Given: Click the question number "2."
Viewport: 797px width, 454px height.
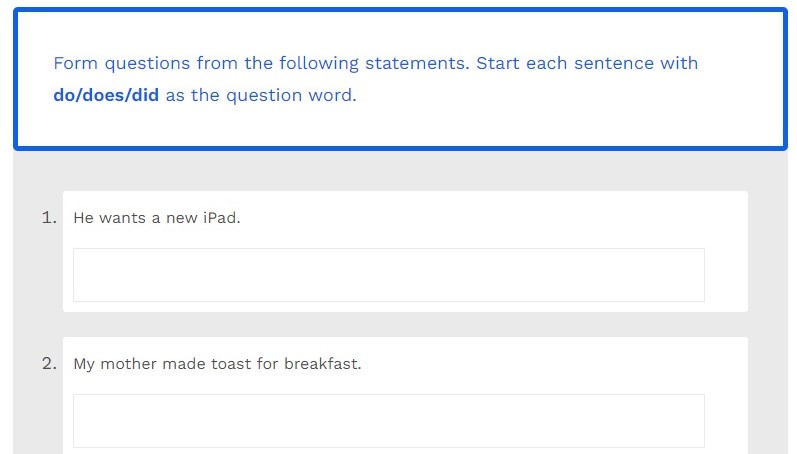Looking at the screenshot, I should (49, 363).
